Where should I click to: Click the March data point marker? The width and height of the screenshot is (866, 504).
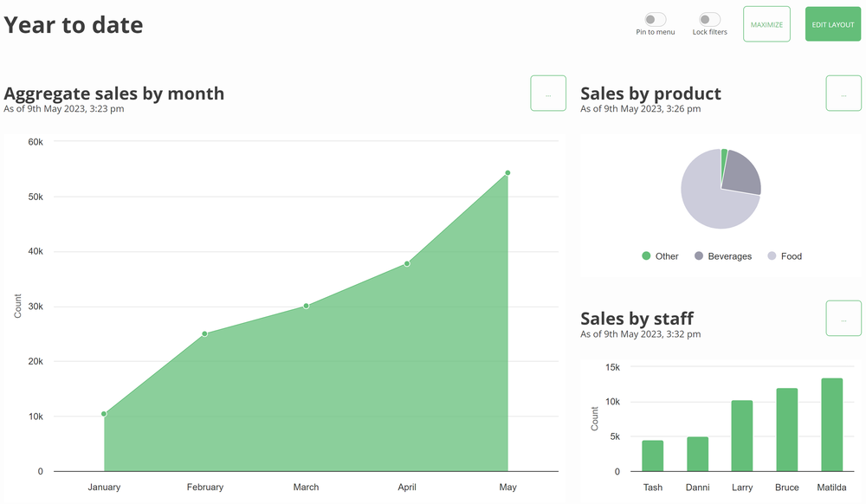(306, 306)
